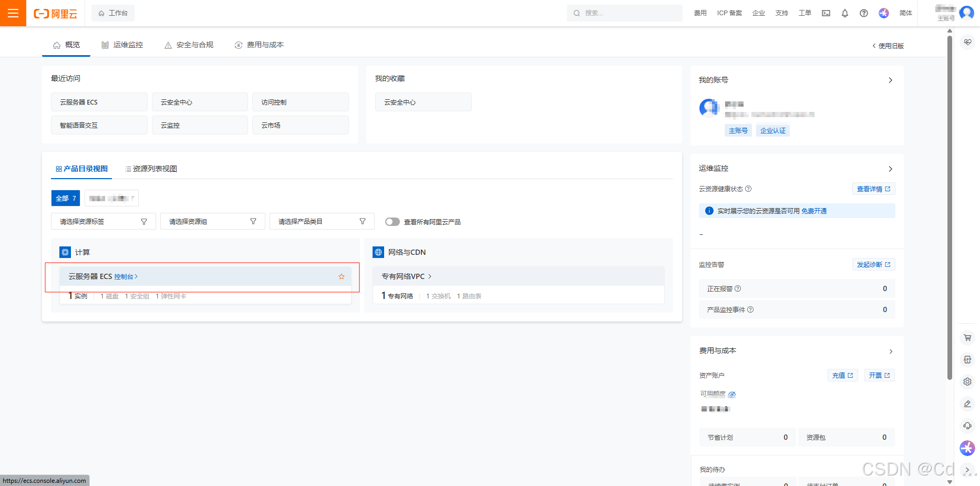Open ICP 备案 in the header

pos(729,13)
